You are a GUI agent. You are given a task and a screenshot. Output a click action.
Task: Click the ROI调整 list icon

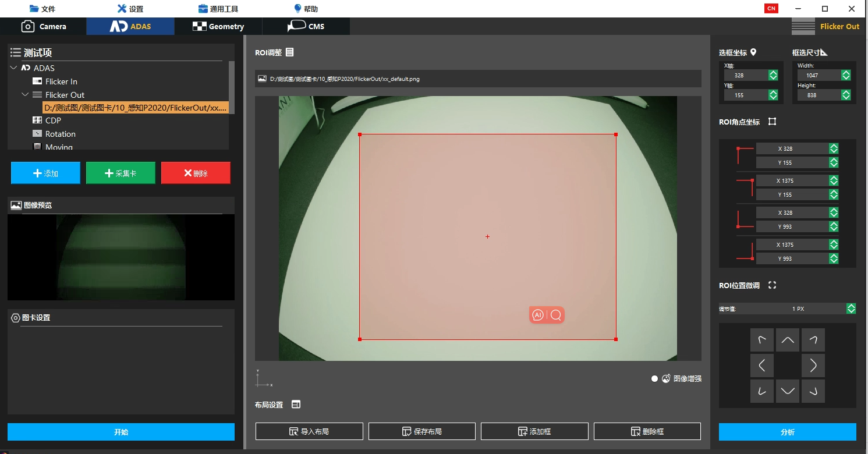click(x=290, y=52)
